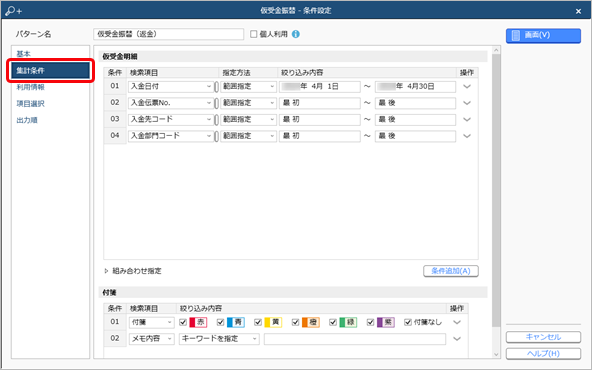This screenshot has width=592, height=370.
Task: Open the 入金日付 search item dropdown
Action: 171,86
